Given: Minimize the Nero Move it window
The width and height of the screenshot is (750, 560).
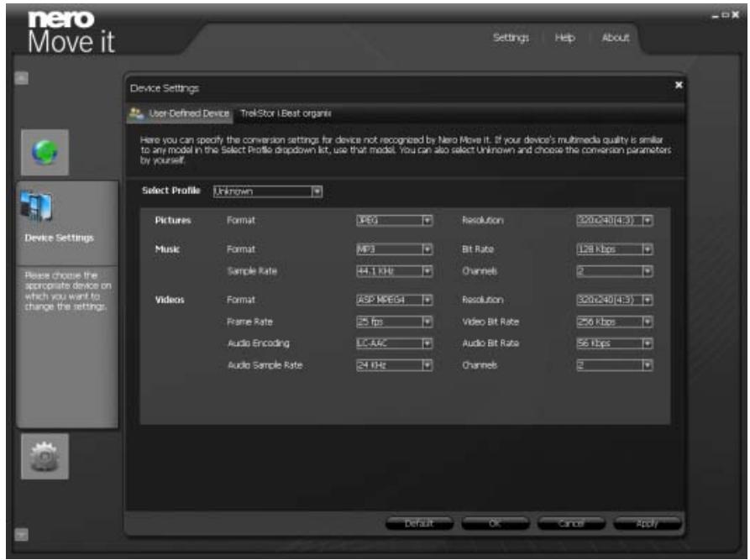Looking at the screenshot, I should (715, 15).
